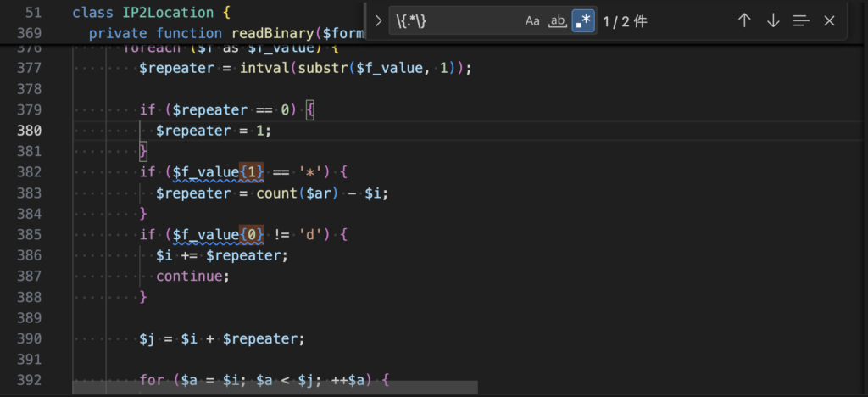The width and height of the screenshot is (868, 397).
Task: Click the highlighted {1} match after $f_value
Action: [252, 172]
